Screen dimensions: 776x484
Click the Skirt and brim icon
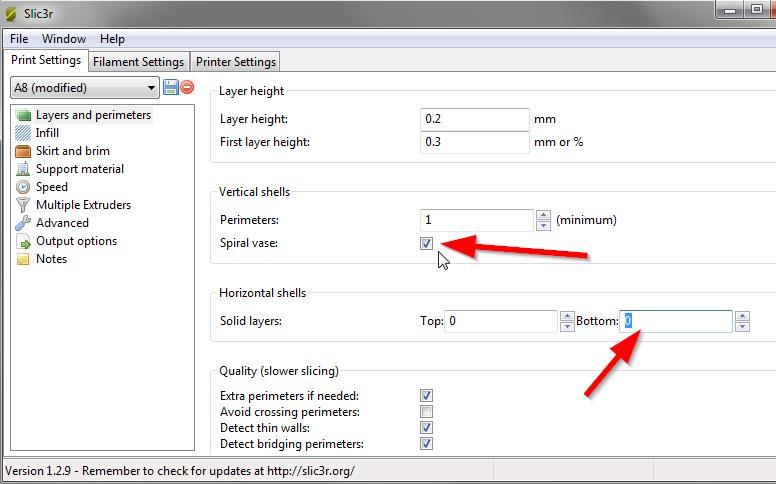tap(23, 151)
